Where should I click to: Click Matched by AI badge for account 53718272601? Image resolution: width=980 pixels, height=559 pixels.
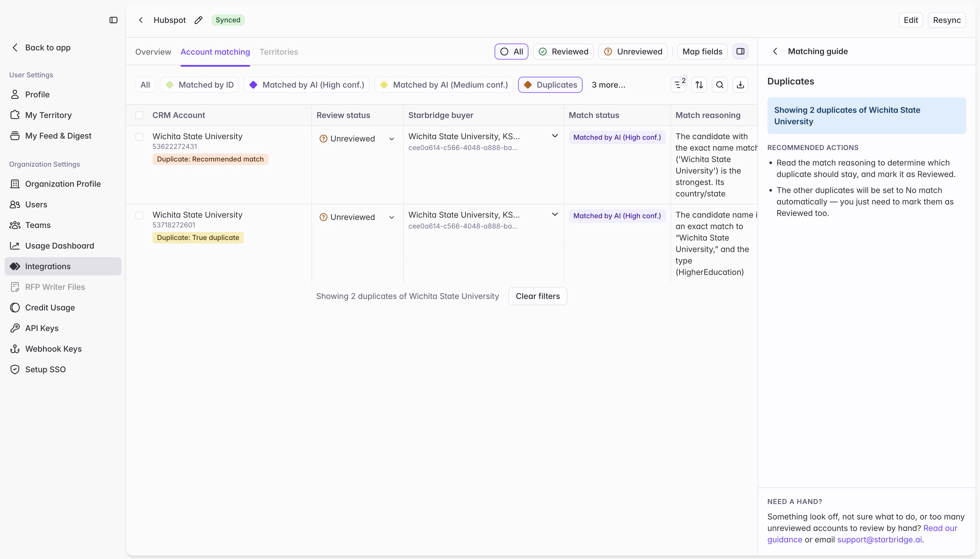pyautogui.click(x=617, y=216)
